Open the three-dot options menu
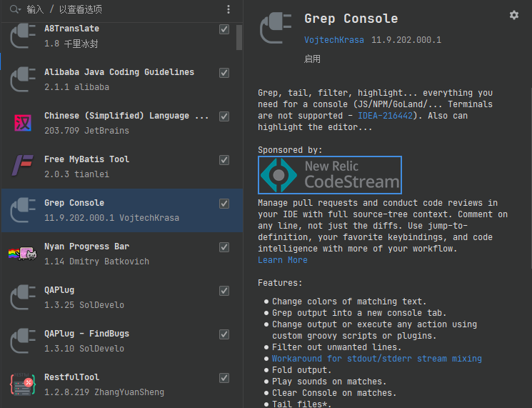Screen dimensions: 532x408 (x=229, y=9)
